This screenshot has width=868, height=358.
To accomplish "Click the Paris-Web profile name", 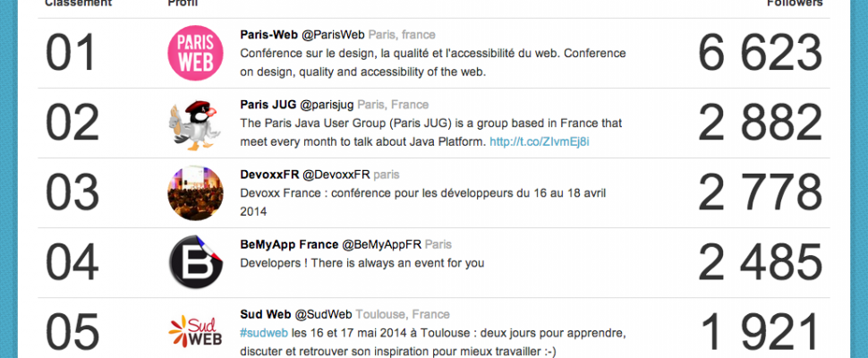I will click(269, 35).
